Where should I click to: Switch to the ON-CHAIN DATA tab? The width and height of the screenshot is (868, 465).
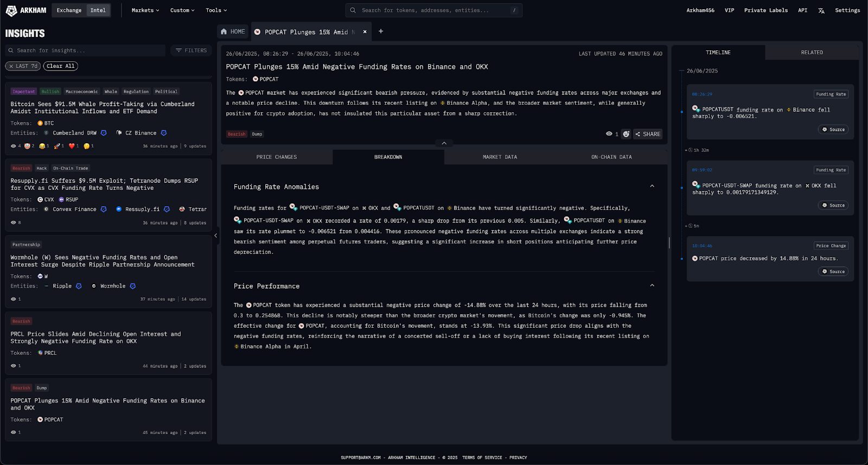click(x=611, y=157)
